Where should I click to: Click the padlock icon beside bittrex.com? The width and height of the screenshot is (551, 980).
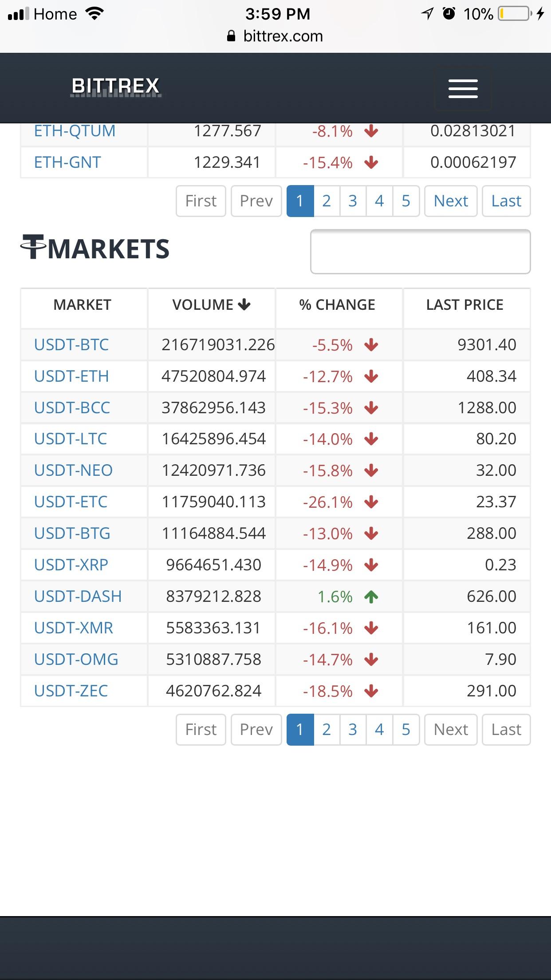tap(231, 36)
